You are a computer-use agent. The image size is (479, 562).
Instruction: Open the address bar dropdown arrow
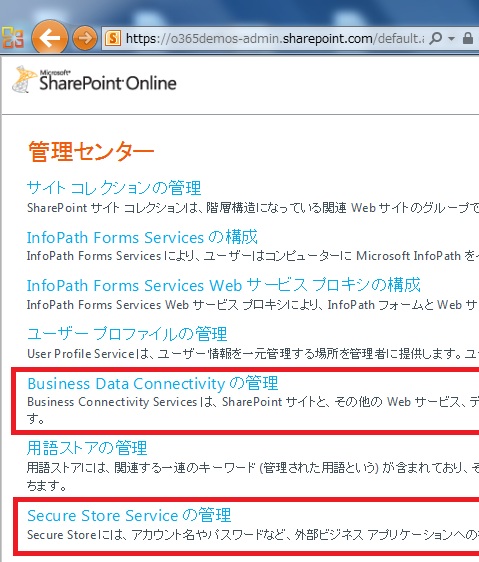[451, 38]
